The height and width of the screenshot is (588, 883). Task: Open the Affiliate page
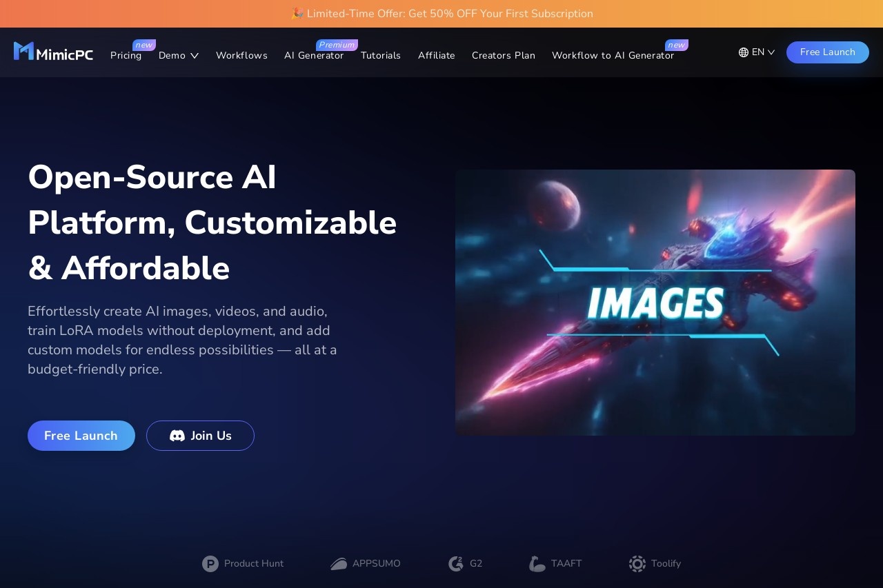point(437,56)
